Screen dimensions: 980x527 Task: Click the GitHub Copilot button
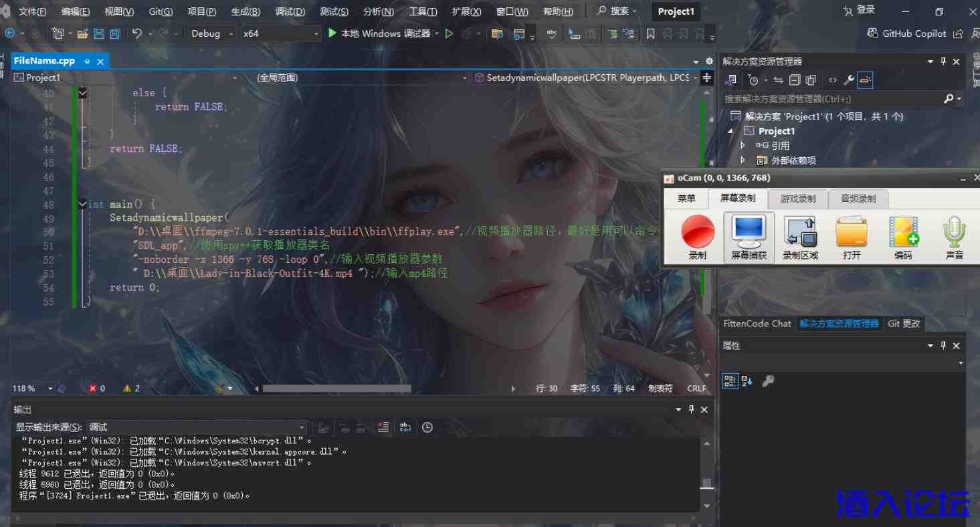click(906, 33)
